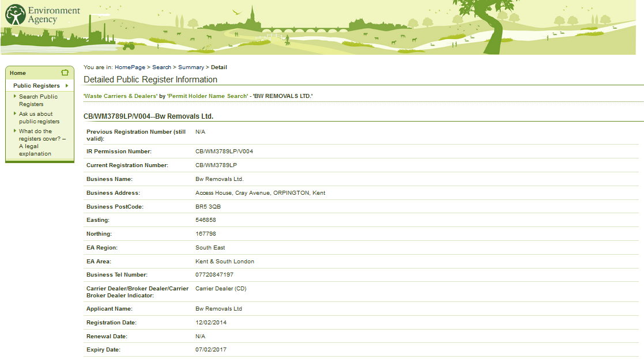Screen dimensions: 644x359
Task: Open Ask us about public registers
Action: (39, 118)
